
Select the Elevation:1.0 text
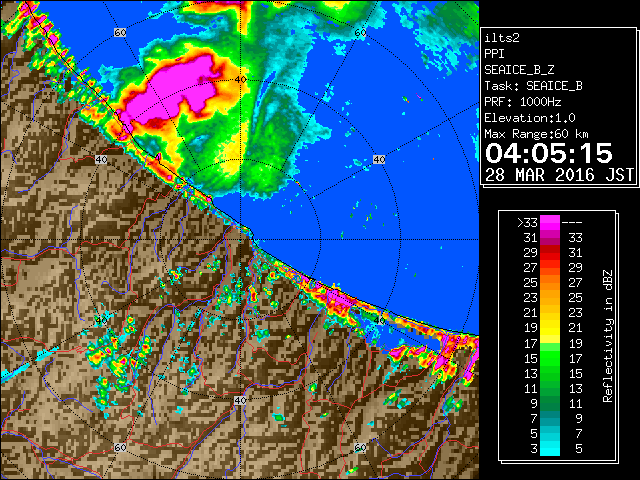tap(530, 118)
